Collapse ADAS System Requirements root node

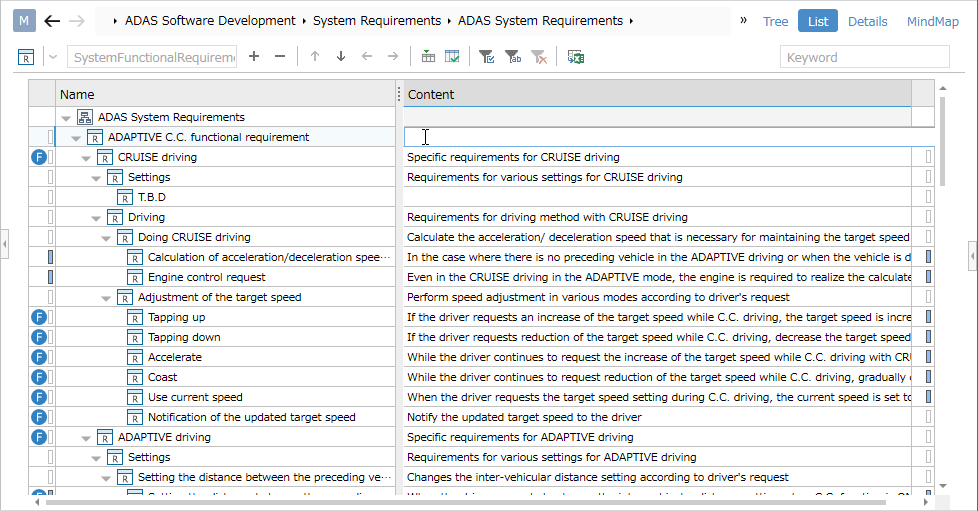pyautogui.click(x=66, y=118)
